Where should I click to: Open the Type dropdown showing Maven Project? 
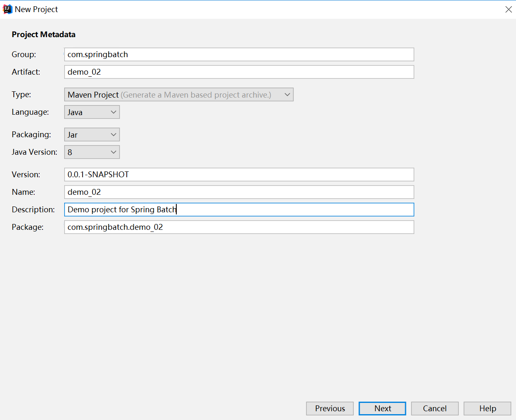179,95
